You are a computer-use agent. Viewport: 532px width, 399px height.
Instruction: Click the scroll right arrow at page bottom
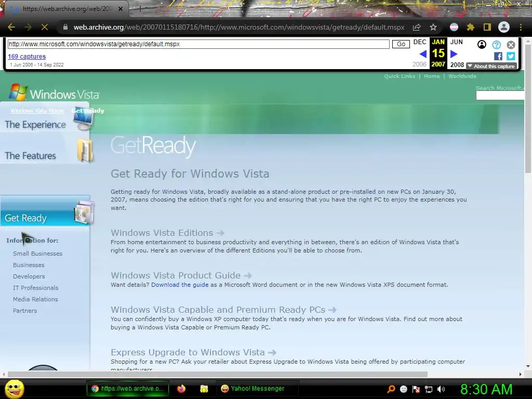[x=521, y=374]
